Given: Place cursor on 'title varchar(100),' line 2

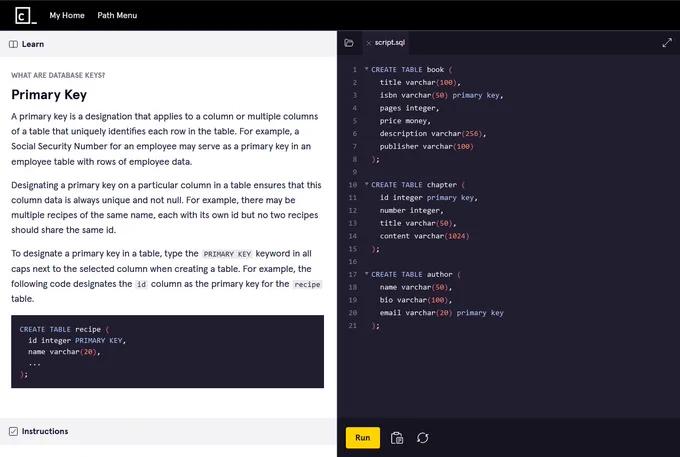Looking at the screenshot, I should point(420,82).
